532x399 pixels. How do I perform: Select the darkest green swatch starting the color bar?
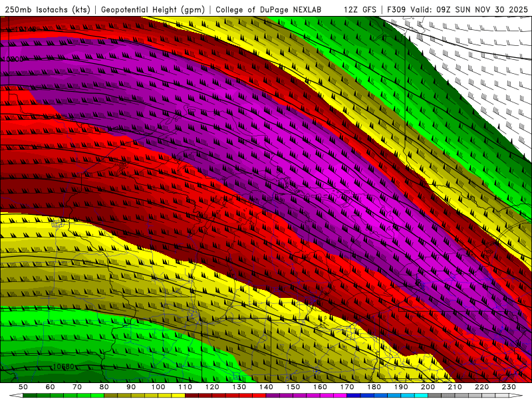coord(29,396)
